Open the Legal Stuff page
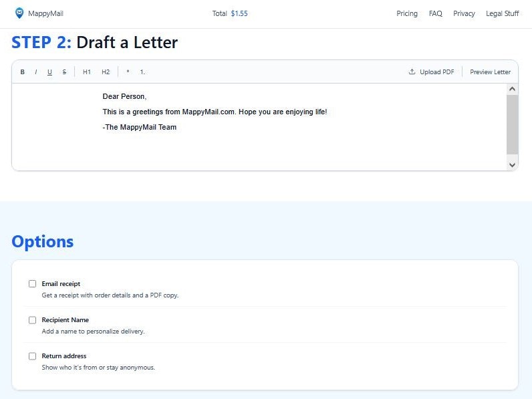This screenshot has width=532, height=399. 502,13
